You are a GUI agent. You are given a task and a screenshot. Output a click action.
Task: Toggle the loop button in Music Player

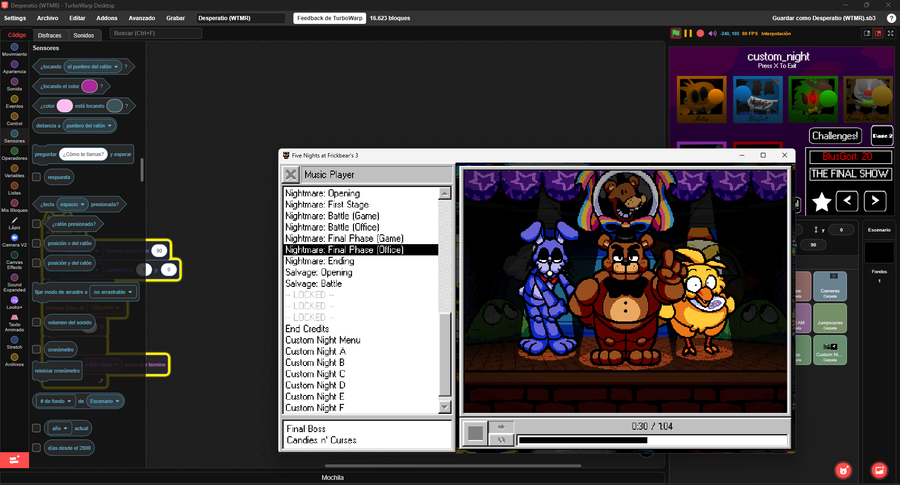tap(501, 440)
